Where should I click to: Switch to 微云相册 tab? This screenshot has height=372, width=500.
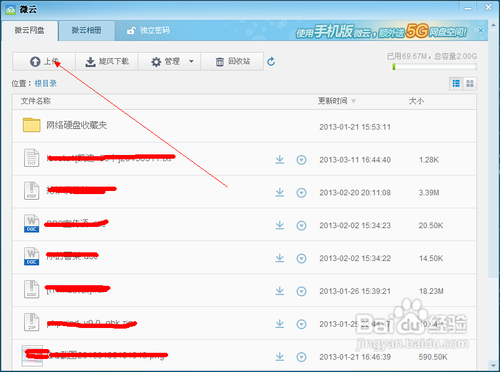(87, 31)
